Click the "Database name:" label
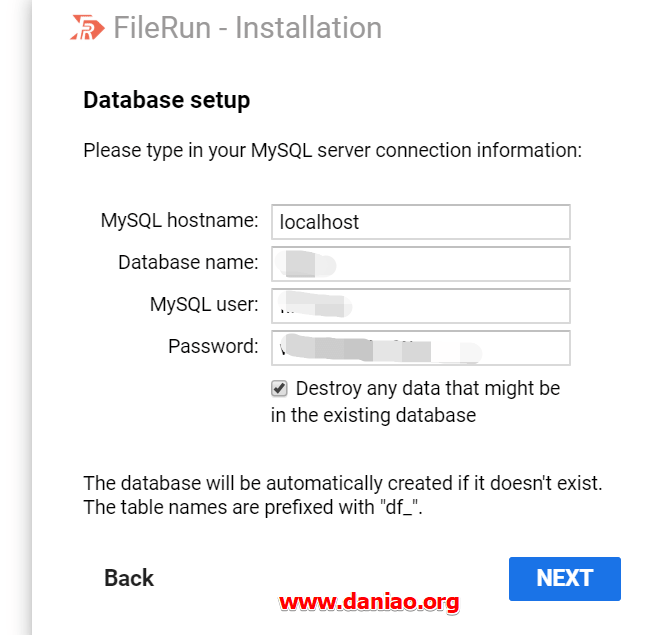 (x=188, y=262)
